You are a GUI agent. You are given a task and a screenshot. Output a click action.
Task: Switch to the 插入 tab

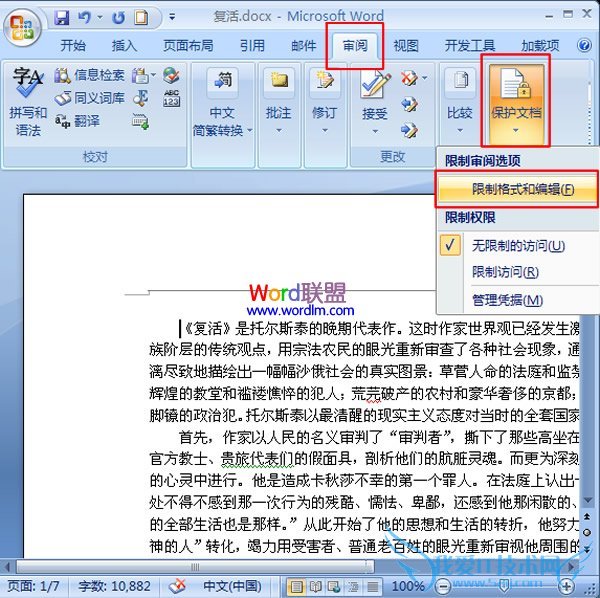pos(124,46)
